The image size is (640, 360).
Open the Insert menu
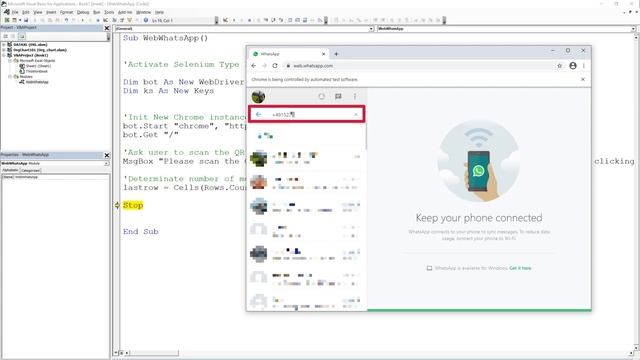pos(51,12)
